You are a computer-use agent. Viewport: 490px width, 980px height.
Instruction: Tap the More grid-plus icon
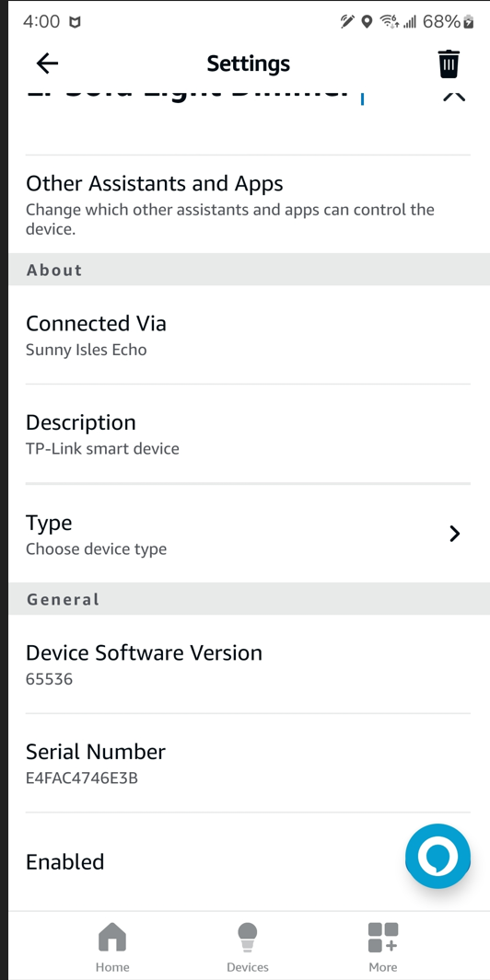click(383, 937)
